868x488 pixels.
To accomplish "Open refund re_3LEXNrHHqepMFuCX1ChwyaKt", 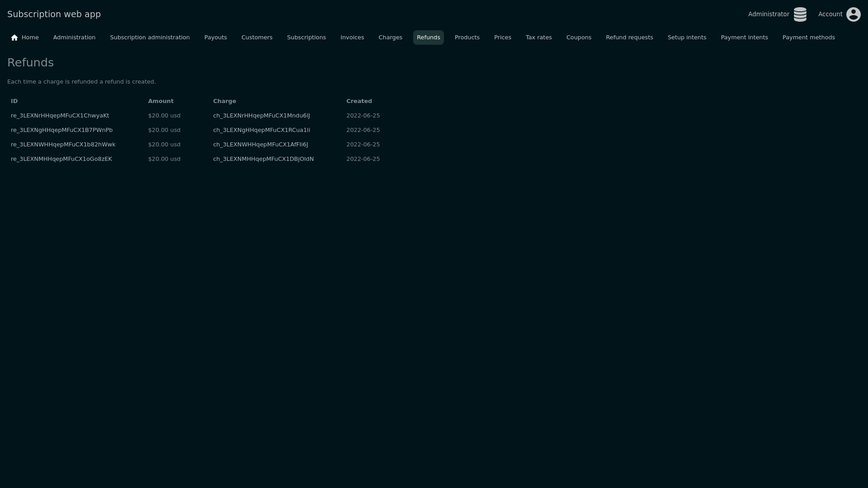I will point(60,116).
